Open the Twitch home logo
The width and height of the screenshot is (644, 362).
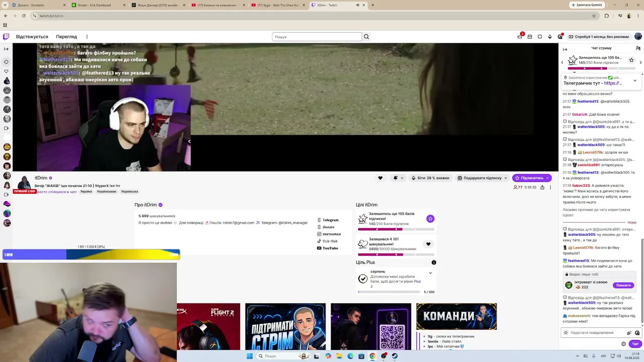click(x=6, y=37)
